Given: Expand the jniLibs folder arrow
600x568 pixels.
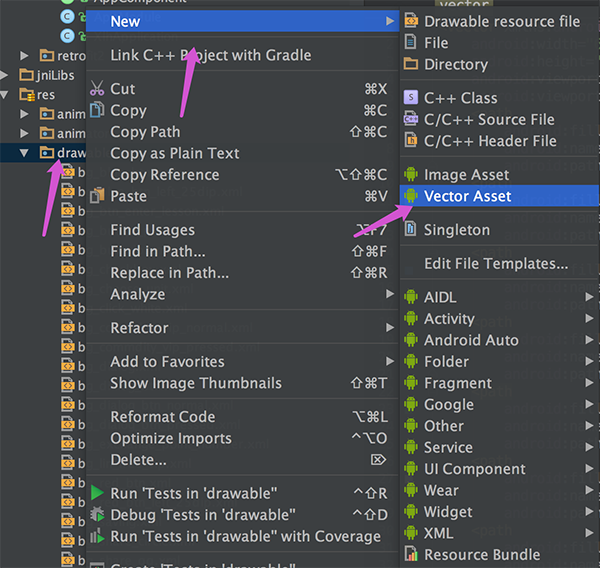Looking at the screenshot, I should click(4, 75).
